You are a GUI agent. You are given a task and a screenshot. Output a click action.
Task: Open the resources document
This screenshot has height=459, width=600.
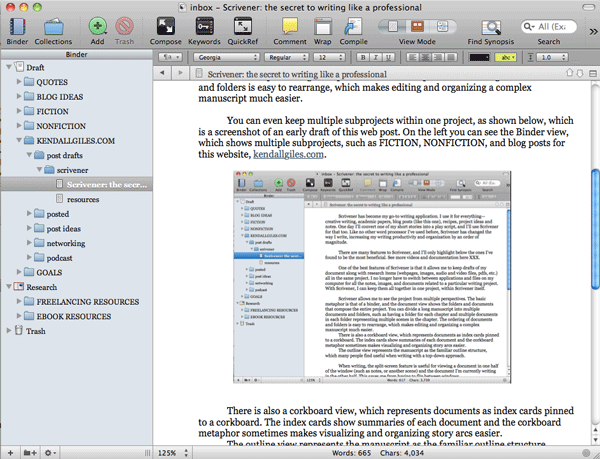point(78,199)
